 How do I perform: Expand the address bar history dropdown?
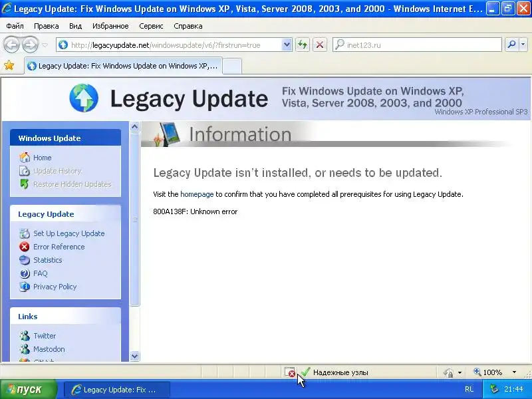[287, 45]
